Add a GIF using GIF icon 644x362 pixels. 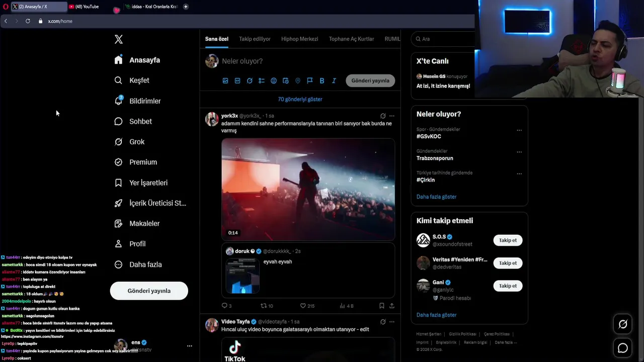pos(237,80)
